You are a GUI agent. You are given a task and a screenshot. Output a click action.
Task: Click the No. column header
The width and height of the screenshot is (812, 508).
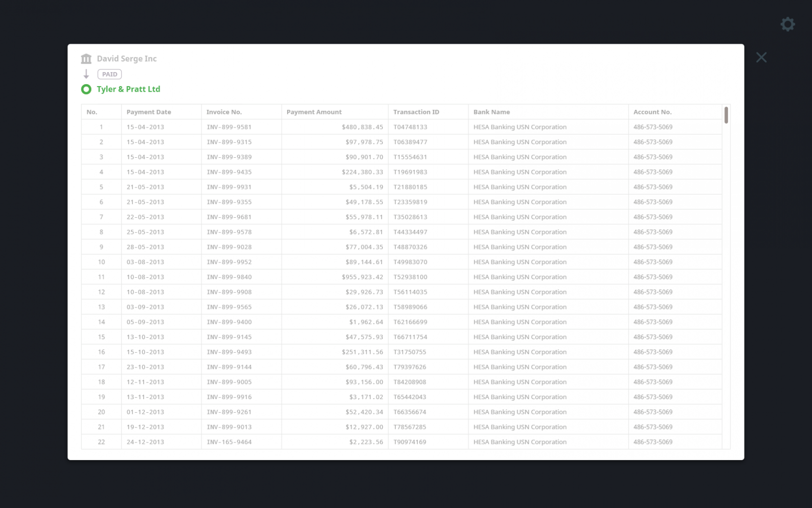coord(92,112)
